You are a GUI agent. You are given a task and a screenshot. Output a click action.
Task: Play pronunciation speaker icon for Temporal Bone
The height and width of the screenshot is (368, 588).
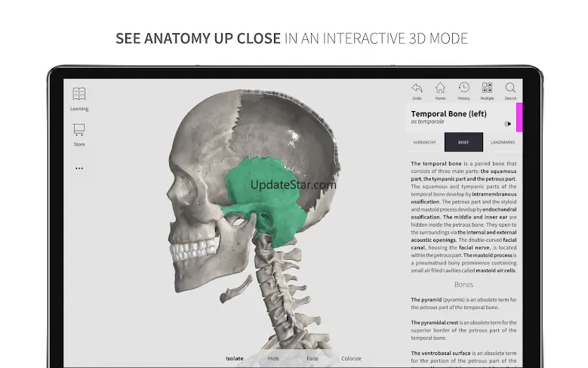[x=508, y=124]
